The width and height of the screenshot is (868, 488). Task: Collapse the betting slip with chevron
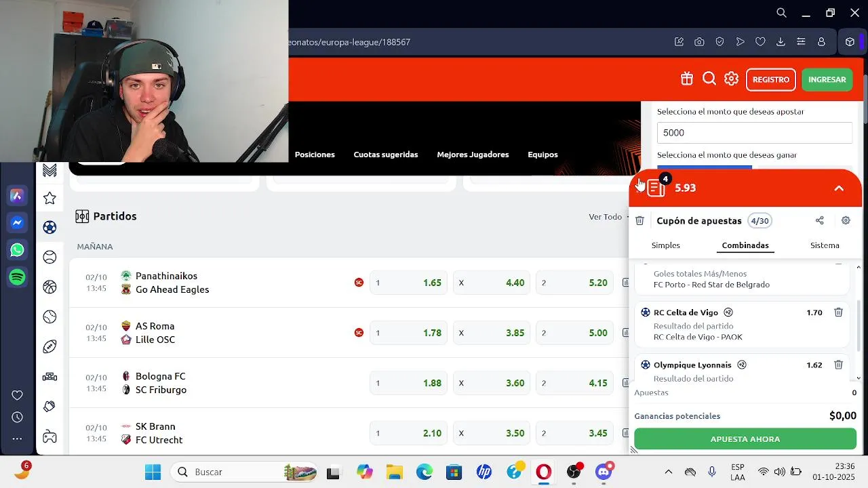[839, 188]
